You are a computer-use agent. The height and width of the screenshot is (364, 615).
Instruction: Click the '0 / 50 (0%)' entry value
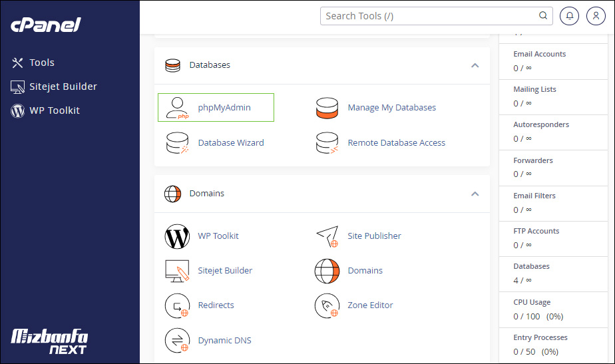(x=536, y=352)
